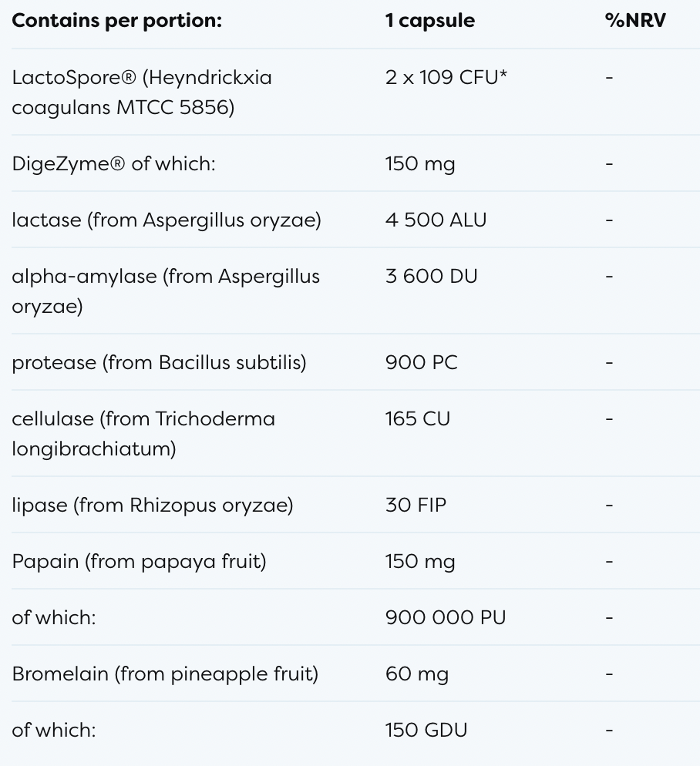This screenshot has width=700, height=766.
Task: Click the "%NRV" column header
Action: point(635,21)
